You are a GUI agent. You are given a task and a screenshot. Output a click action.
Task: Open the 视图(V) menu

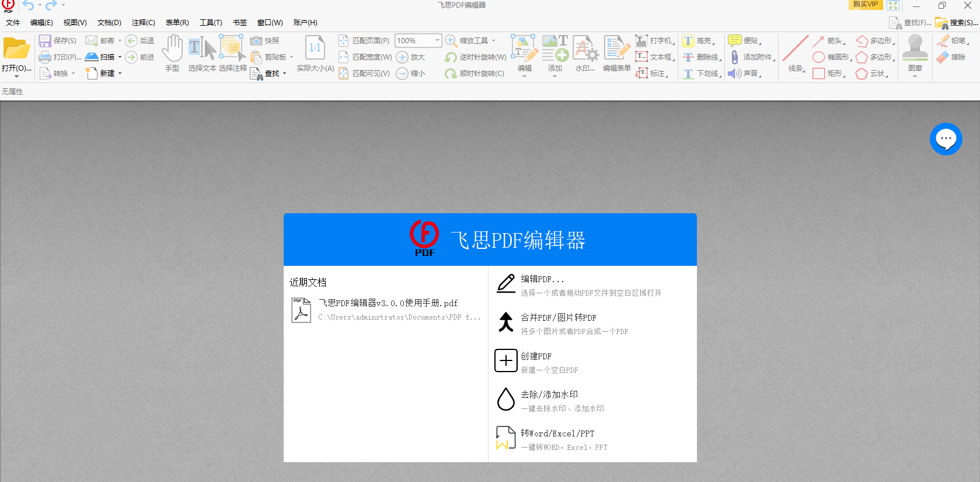click(75, 23)
